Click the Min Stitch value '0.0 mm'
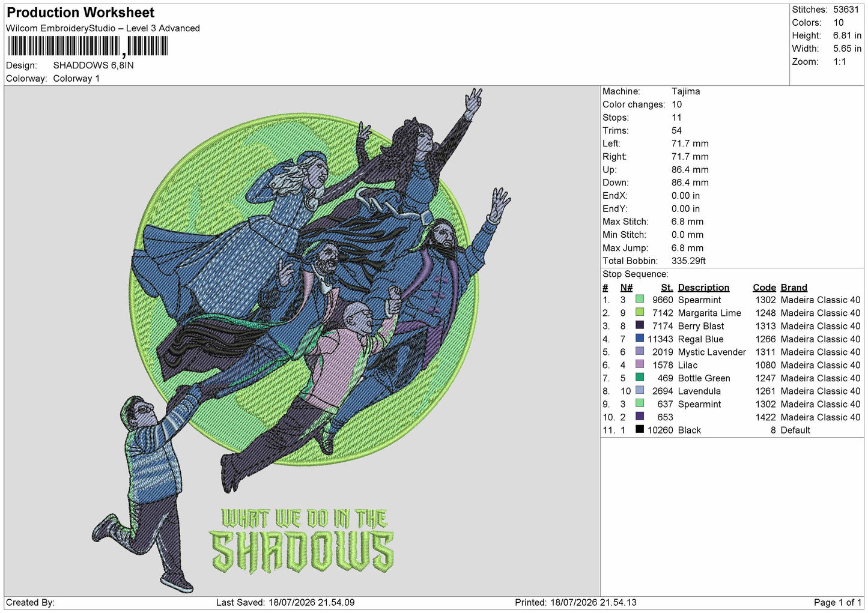The image size is (868, 613). [x=687, y=235]
